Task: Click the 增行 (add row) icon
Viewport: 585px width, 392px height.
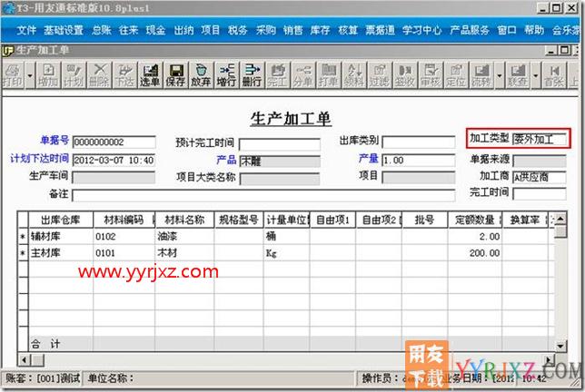Action: (226, 75)
